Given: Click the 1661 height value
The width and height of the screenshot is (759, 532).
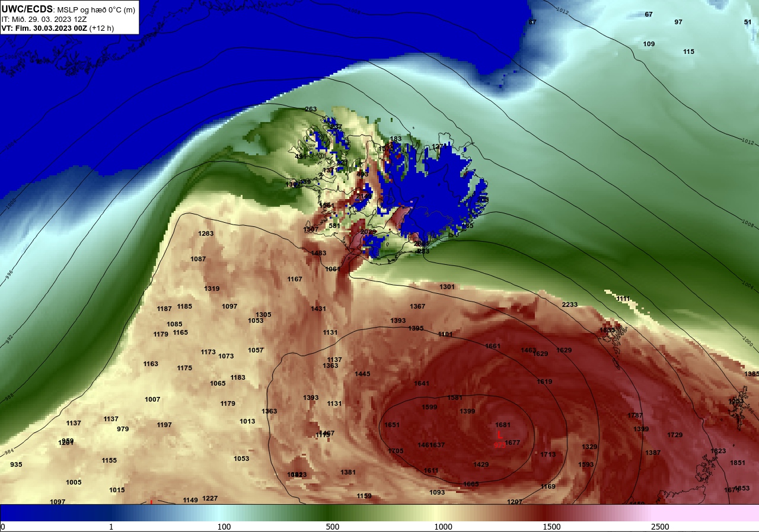Looking at the screenshot, I should coord(493,346).
